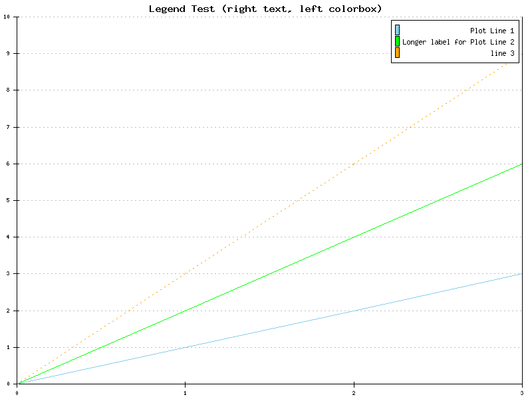Click the sky blue plot line
532x399 pixels.
coord(270,329)
